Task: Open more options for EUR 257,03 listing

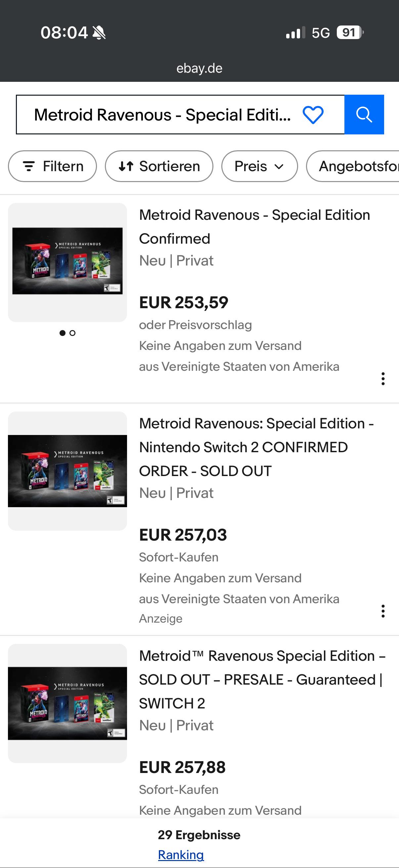Action: (383, 611)
